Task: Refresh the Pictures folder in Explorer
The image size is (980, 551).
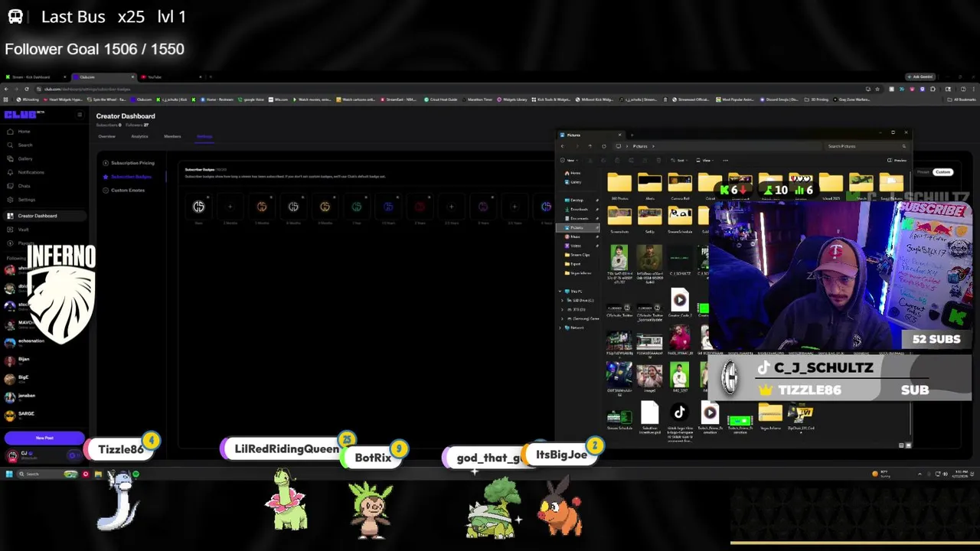Action: click(x=603, y=146)
